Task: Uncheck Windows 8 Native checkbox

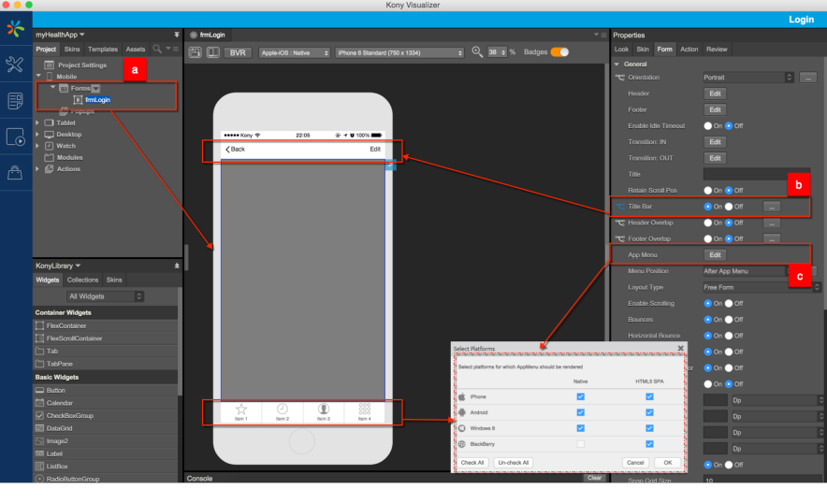Action: [x=580, y=428]
